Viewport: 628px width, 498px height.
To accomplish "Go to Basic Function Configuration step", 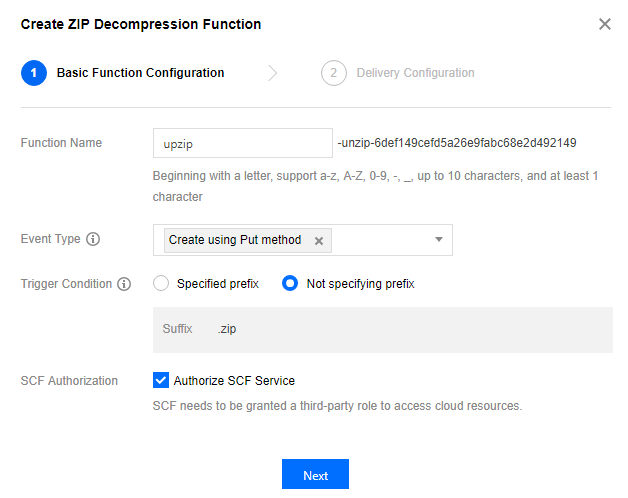I will pyautogui.click(x=140, y=73).
